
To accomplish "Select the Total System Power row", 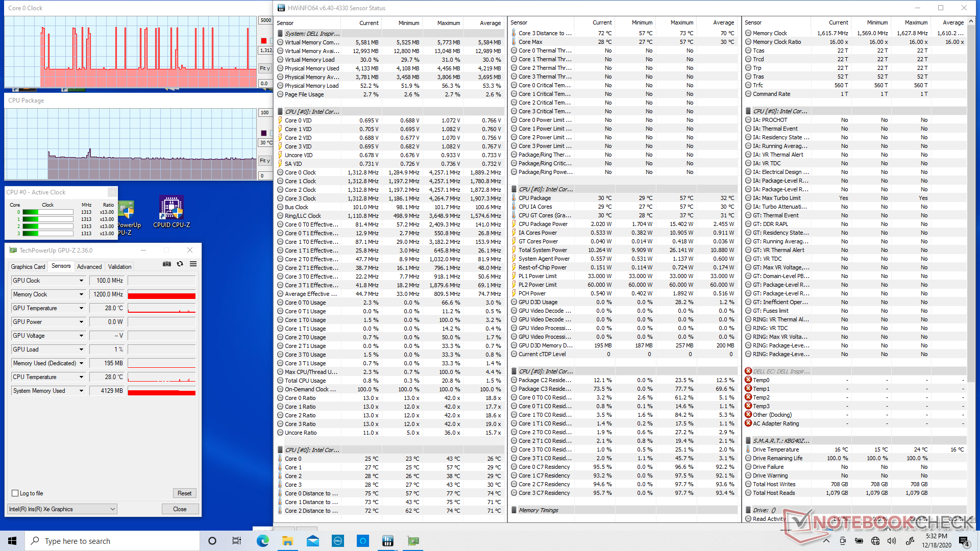I will point(623,250).
